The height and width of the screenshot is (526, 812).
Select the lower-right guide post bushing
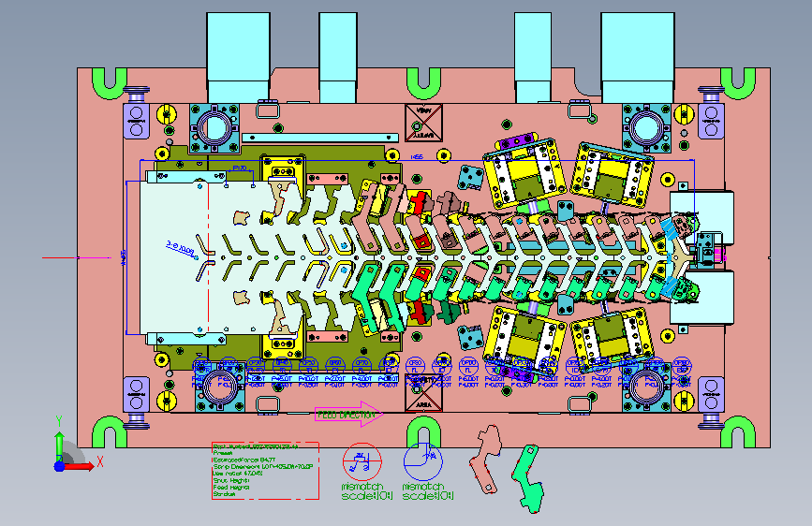646,387
